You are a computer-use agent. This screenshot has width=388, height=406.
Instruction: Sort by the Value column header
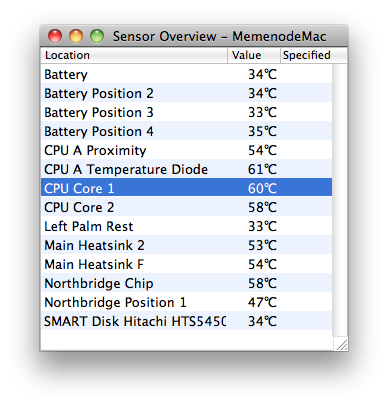254,55
